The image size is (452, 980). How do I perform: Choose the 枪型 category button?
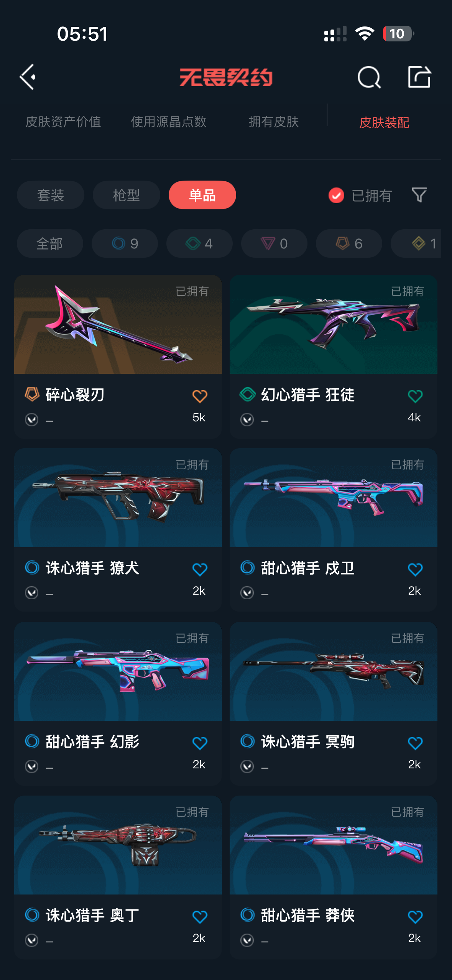pyautogui.click(x=127, y=195)
